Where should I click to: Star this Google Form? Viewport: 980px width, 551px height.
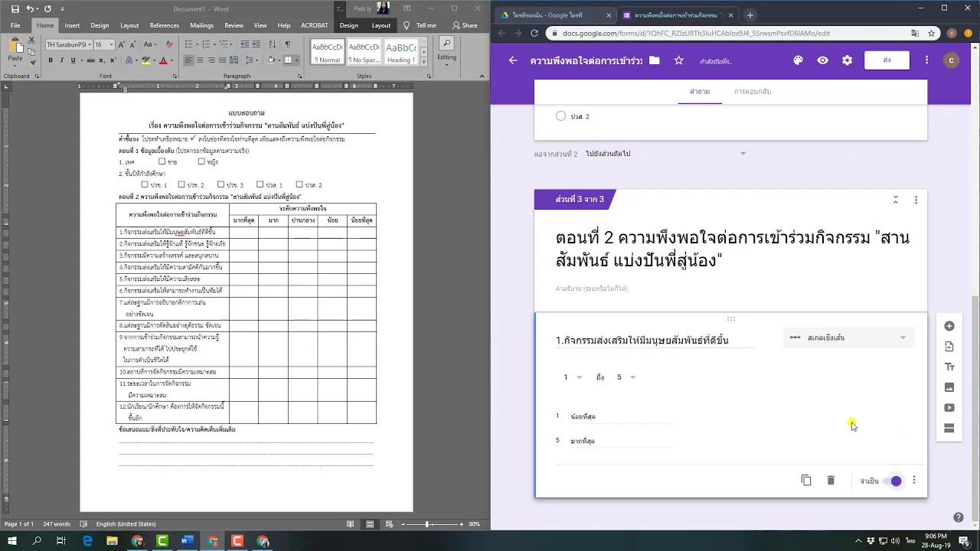pos(678,60)
